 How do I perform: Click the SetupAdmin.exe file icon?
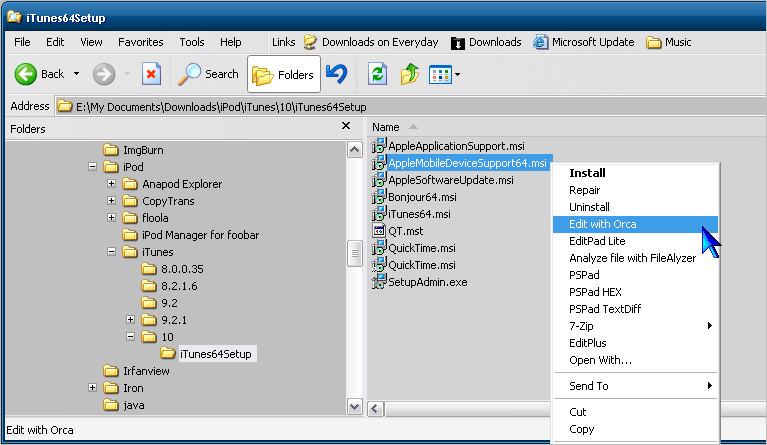point(379,282)
